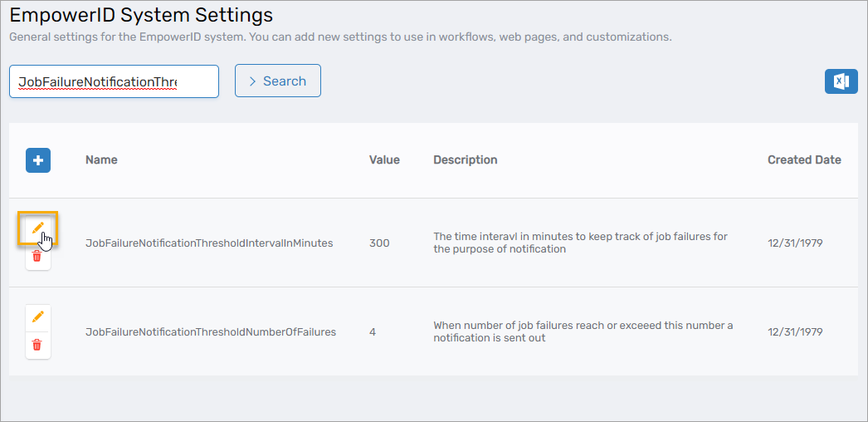Sort by the Value column header
The image size is (868, 422).
point(384,159)
